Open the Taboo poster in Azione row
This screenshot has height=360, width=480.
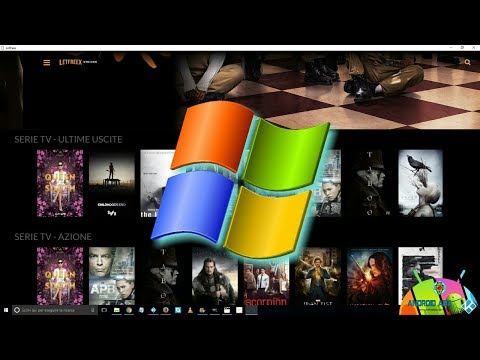coord(163,276)
